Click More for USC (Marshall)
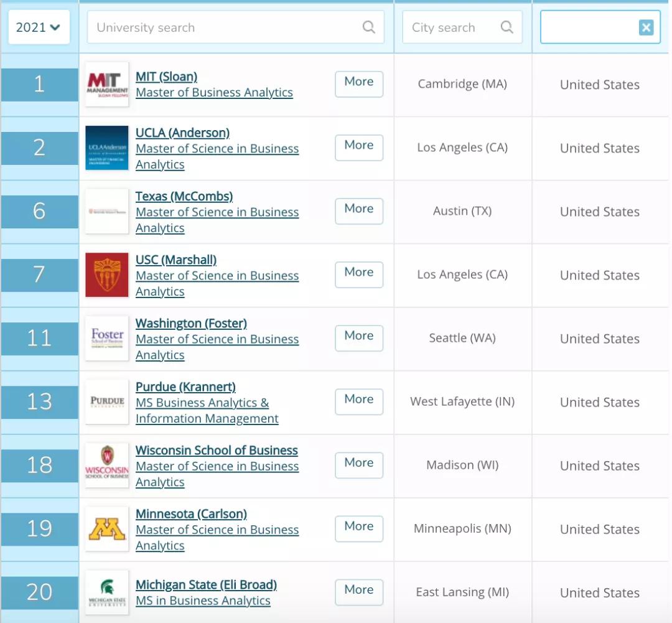 click(x=359, y=274)
